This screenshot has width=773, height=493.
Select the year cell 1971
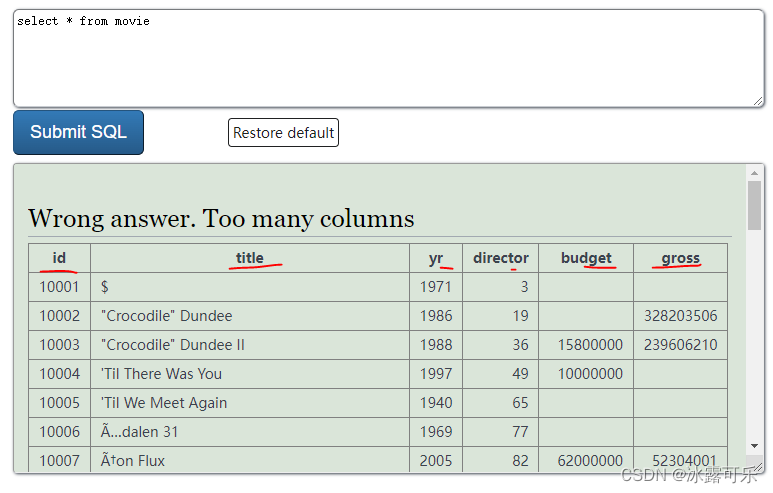click(436, 287)
